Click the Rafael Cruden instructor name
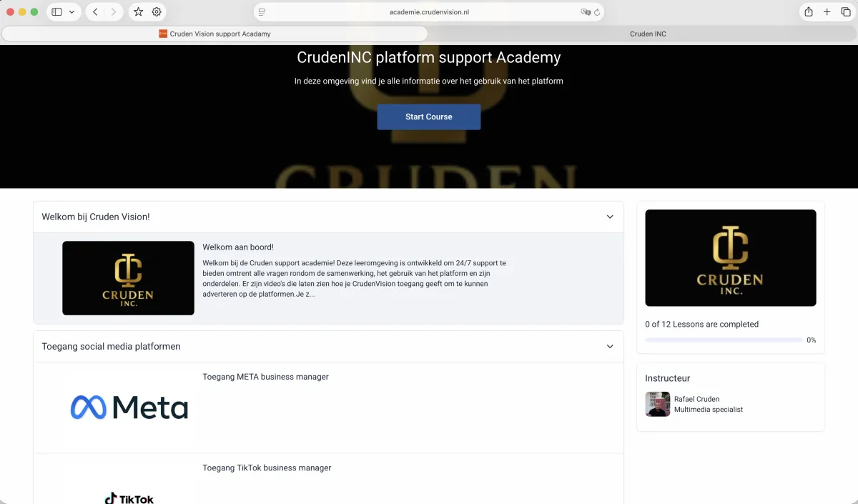 click(x=696, y=399)
